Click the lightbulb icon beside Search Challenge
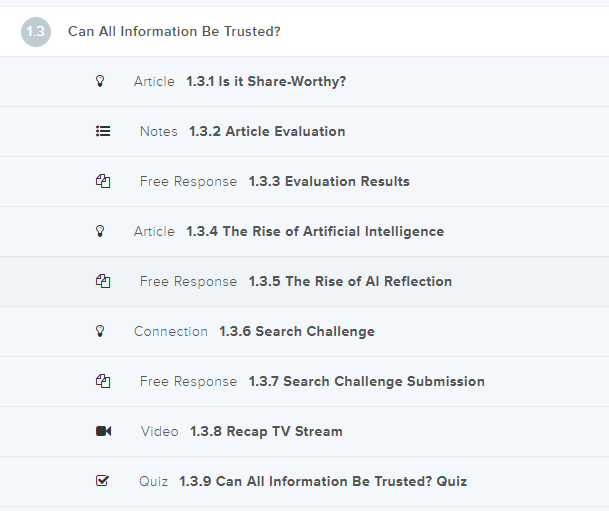Viewport: 609px width, 511px height. point(100,331)
